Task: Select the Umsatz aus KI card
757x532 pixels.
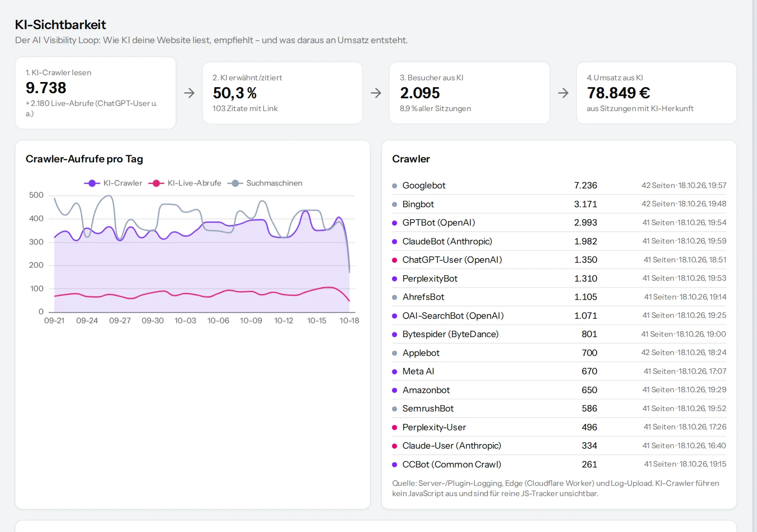Action: click(x=656, y=93)
